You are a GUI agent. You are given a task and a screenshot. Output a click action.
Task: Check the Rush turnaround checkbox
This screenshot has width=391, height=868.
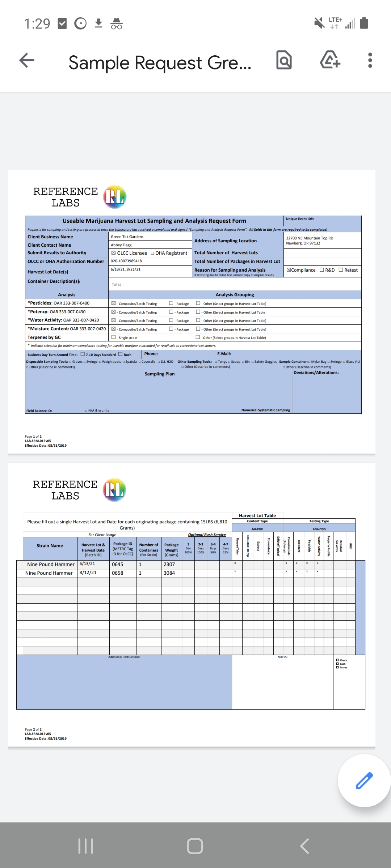121,354
